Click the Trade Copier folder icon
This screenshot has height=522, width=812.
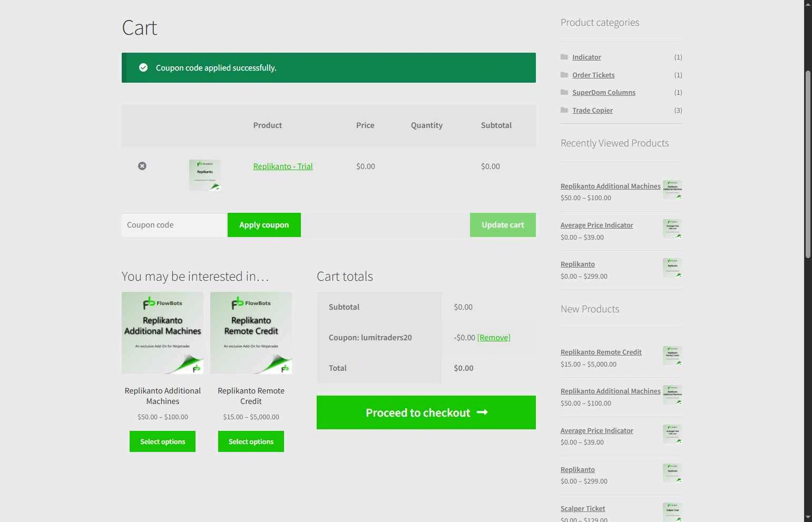564,110
